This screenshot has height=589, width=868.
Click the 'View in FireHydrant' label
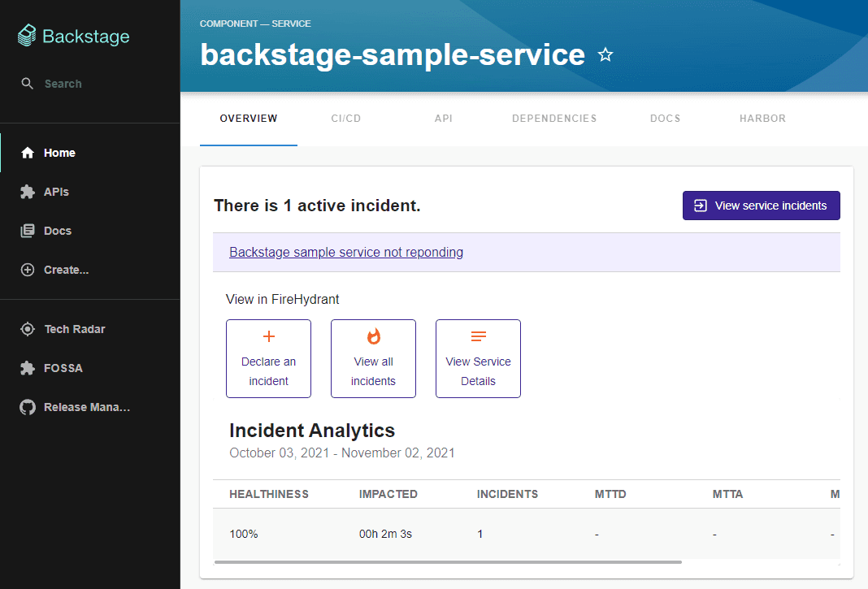pyautogui.click(x=282, y=300)
